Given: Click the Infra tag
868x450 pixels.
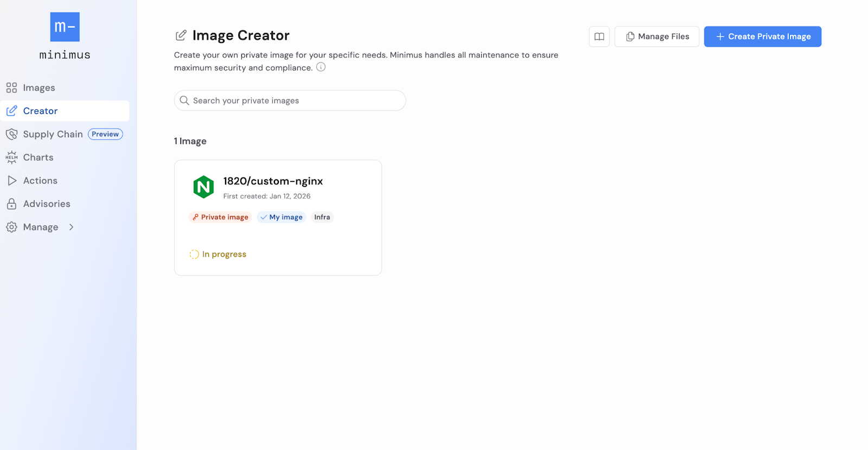Looking at the screenshot, I should coord(322,217).
